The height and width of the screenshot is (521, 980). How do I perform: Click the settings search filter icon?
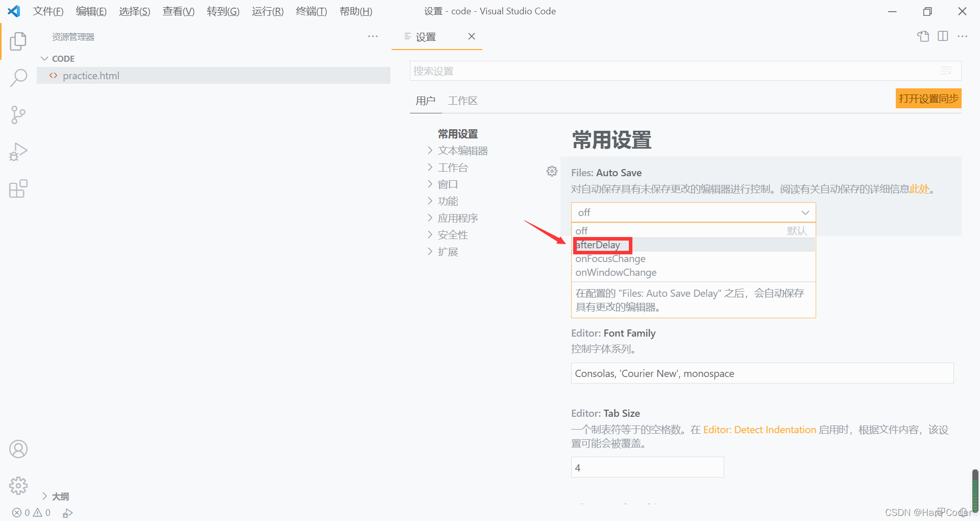(947, 71)
